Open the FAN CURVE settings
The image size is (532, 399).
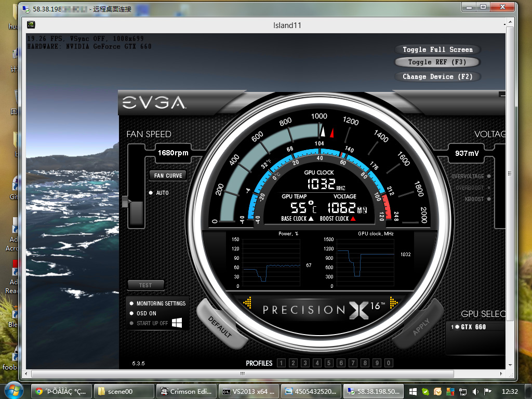[168, 176]
